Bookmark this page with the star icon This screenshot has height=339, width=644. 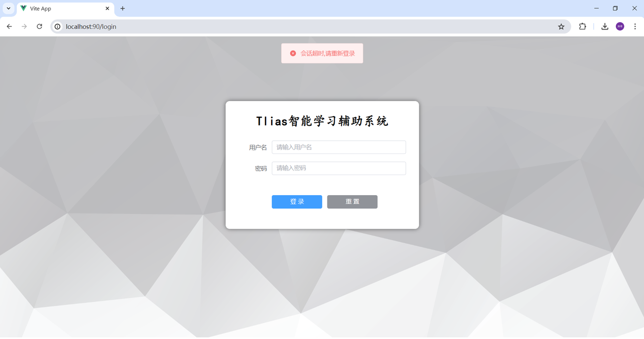561,27
